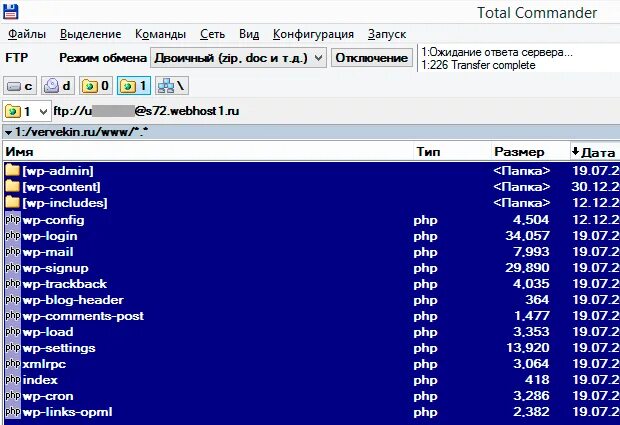Select the wp-trackback file name
The height and width of the screenshot is (425, 620).
(65, 284)
